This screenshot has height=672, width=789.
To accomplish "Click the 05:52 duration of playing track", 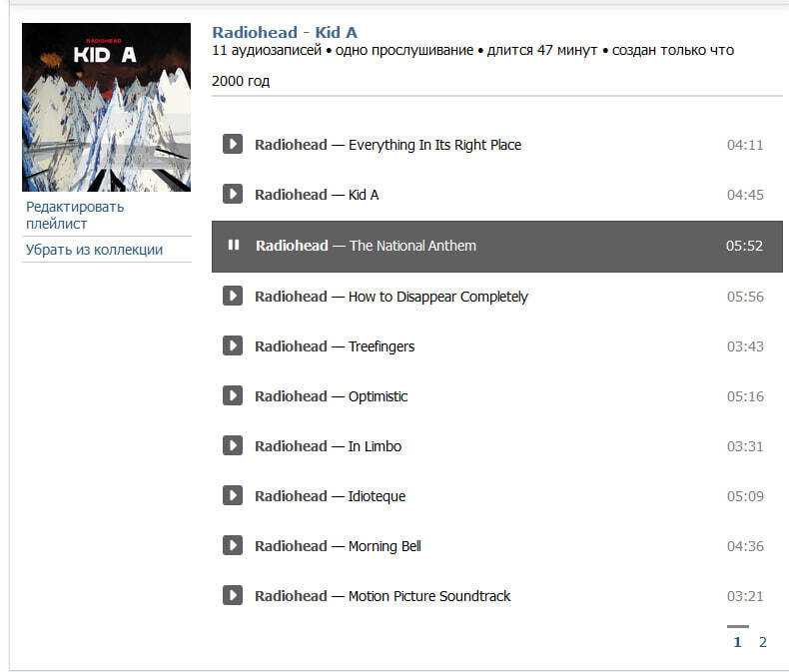I will 744,246.
